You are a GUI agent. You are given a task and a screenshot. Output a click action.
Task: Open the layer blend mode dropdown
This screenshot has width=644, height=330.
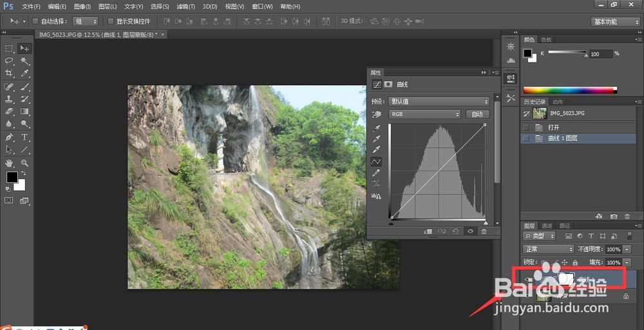point(548,249)
